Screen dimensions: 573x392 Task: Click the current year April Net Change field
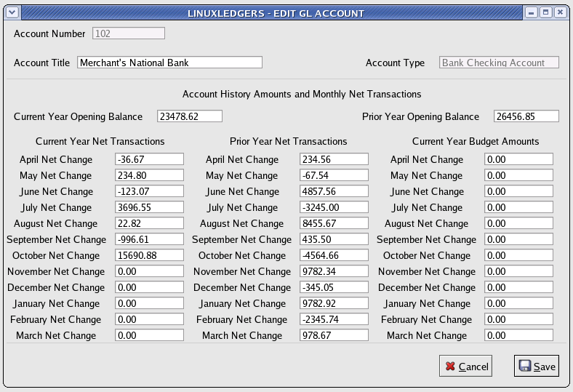tap(149, 159)
